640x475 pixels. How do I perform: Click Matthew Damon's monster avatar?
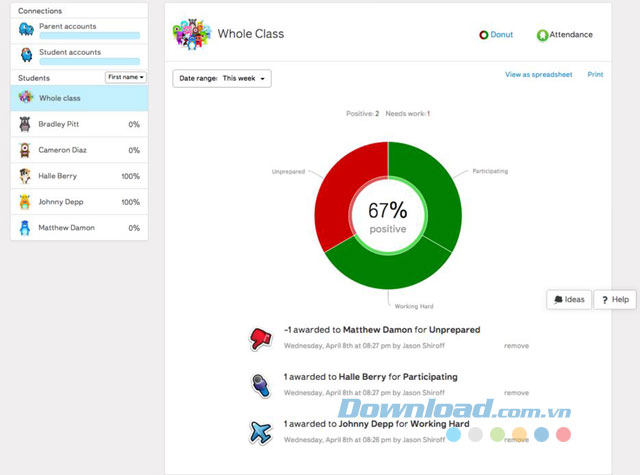pos(25,228)
